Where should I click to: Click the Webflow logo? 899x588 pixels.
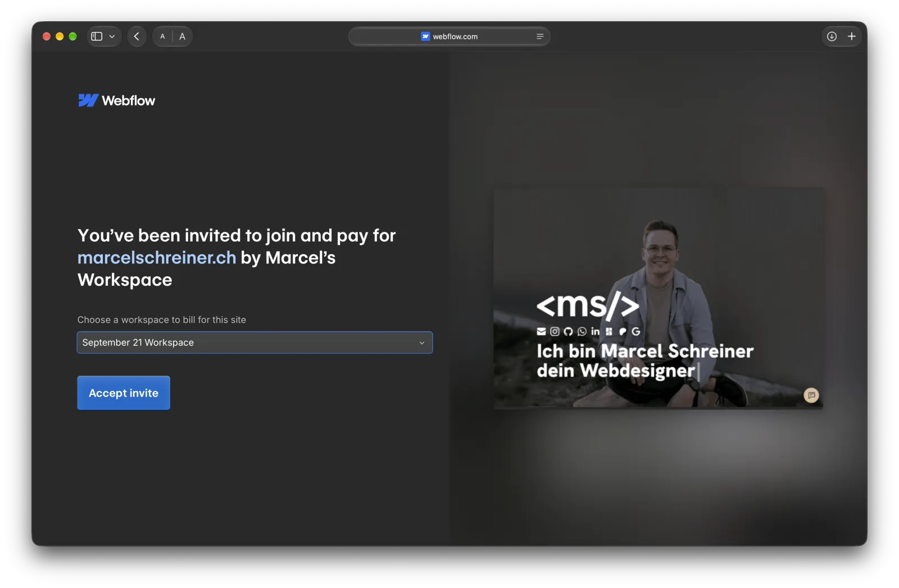pos(116,101)
